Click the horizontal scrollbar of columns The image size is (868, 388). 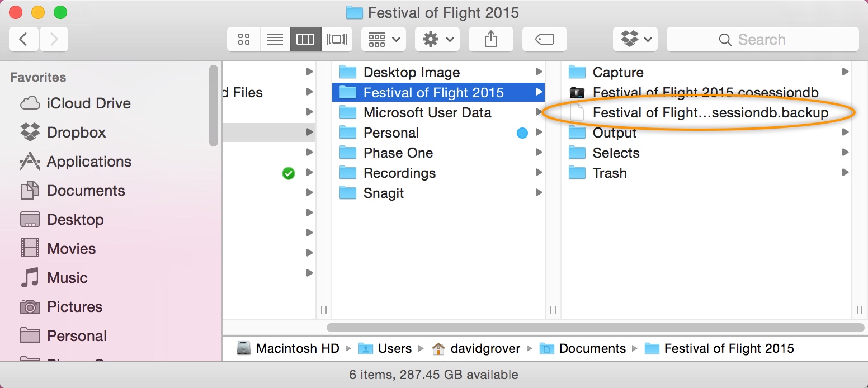595,328
